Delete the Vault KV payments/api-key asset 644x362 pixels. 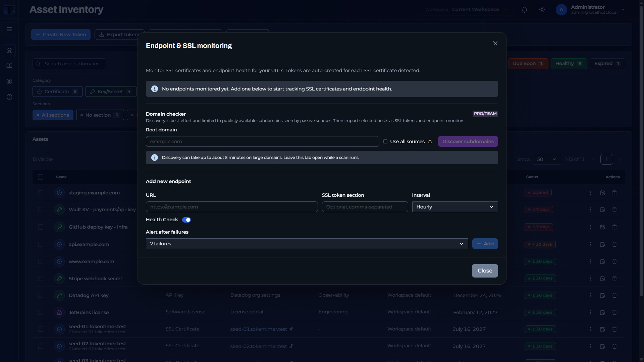coord(614,209)
